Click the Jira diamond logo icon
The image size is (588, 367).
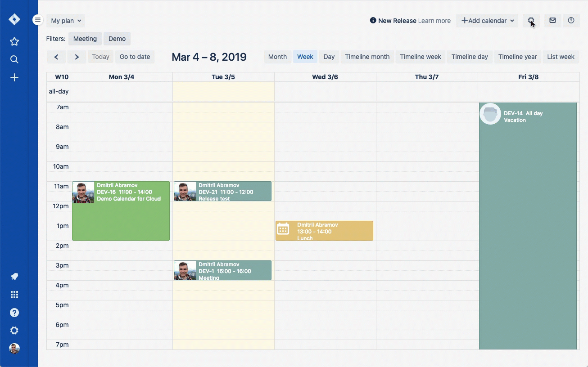14,19
